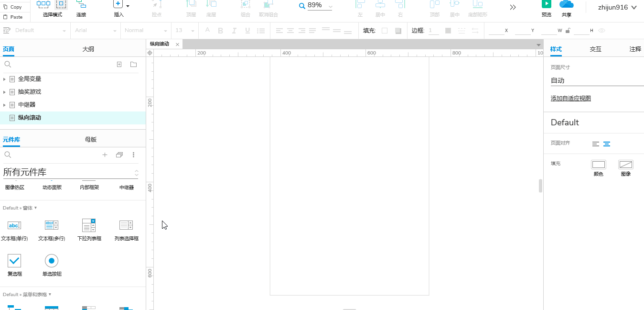The image size is (644, 310).
Task: Open the font family dropdown showing Arial
Action: pyautogui.click(x=95, y=30)
